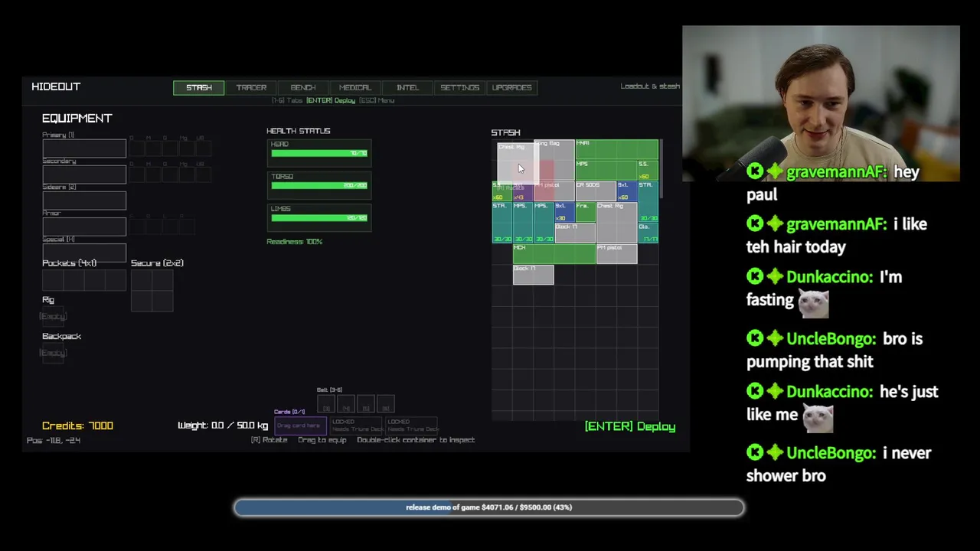Click the first Pockets slot
The height and width of the screenshot is (551, 980).
click(53, 280)
